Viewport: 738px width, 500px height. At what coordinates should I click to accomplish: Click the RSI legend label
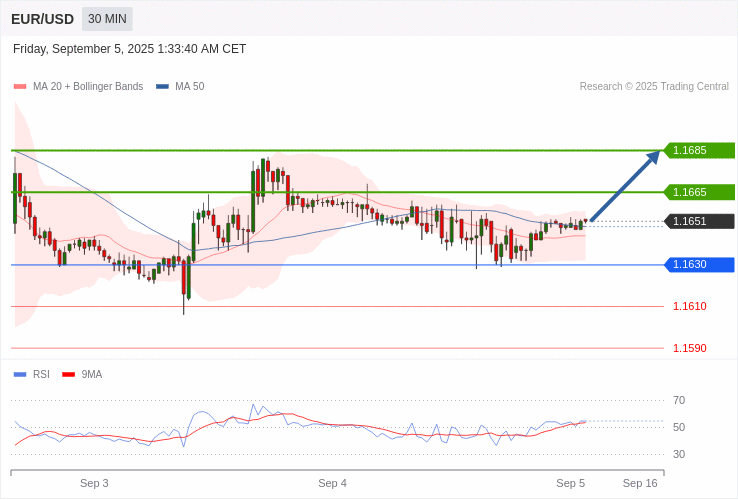[x=41, y=375]
